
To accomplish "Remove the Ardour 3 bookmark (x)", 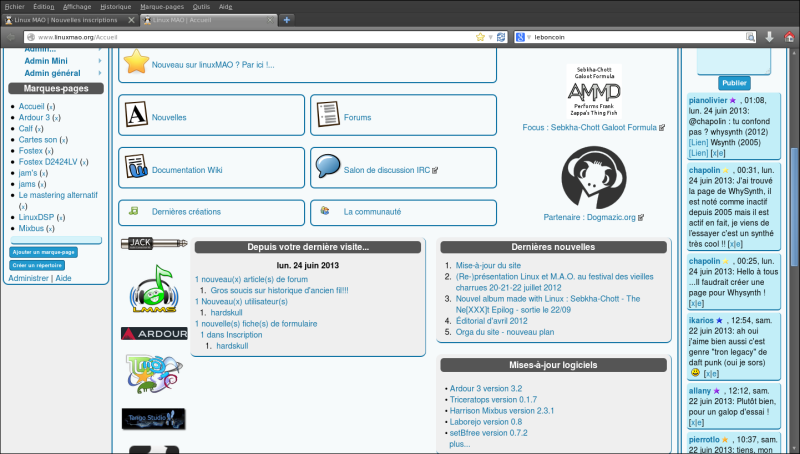I will coord(56,118).
